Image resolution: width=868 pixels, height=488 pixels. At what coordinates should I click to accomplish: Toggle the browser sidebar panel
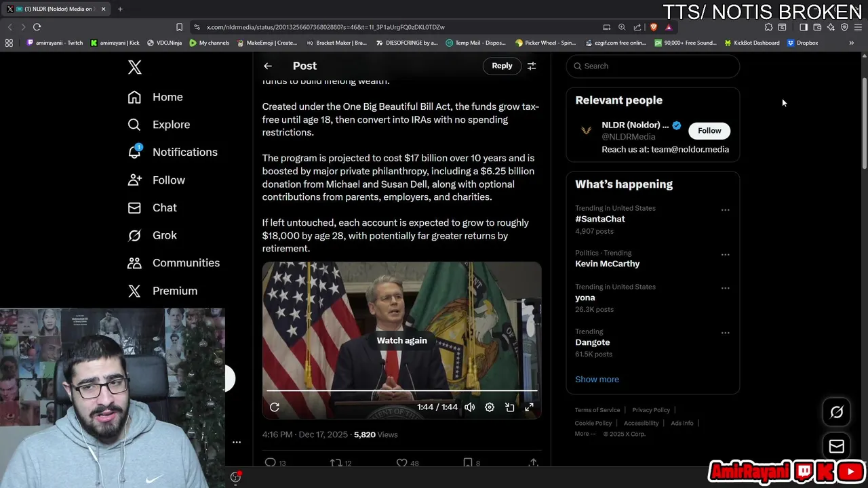coord(804,27)
